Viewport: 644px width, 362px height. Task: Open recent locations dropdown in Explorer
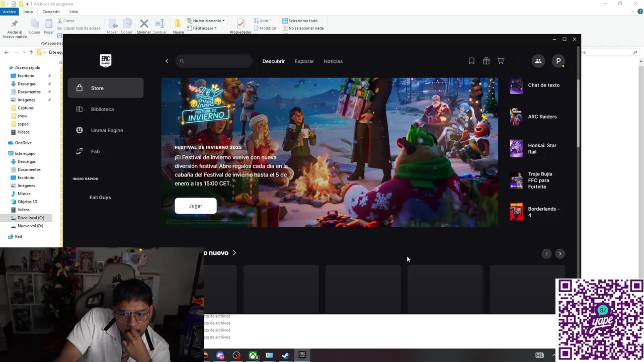point(24,52)
